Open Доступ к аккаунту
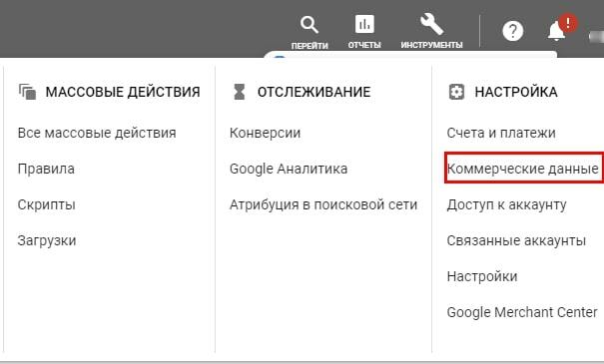The image size is (604, 364). pos(506,205)
